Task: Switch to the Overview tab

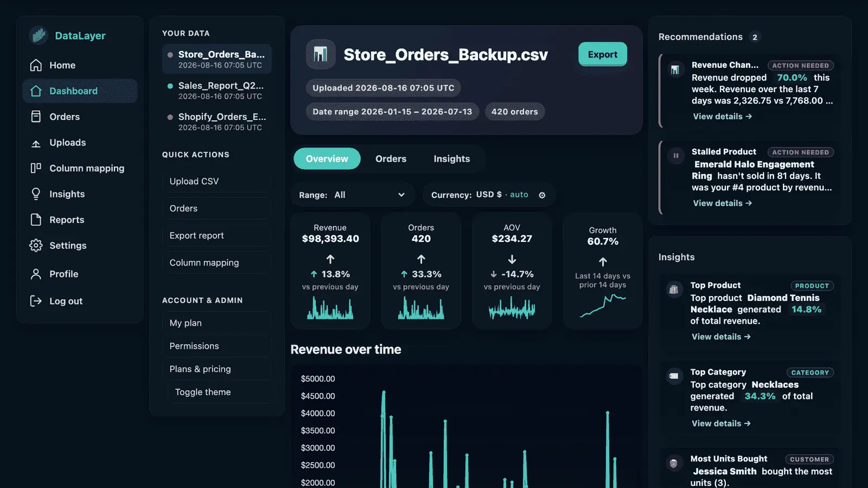Action: click(327, 159)
